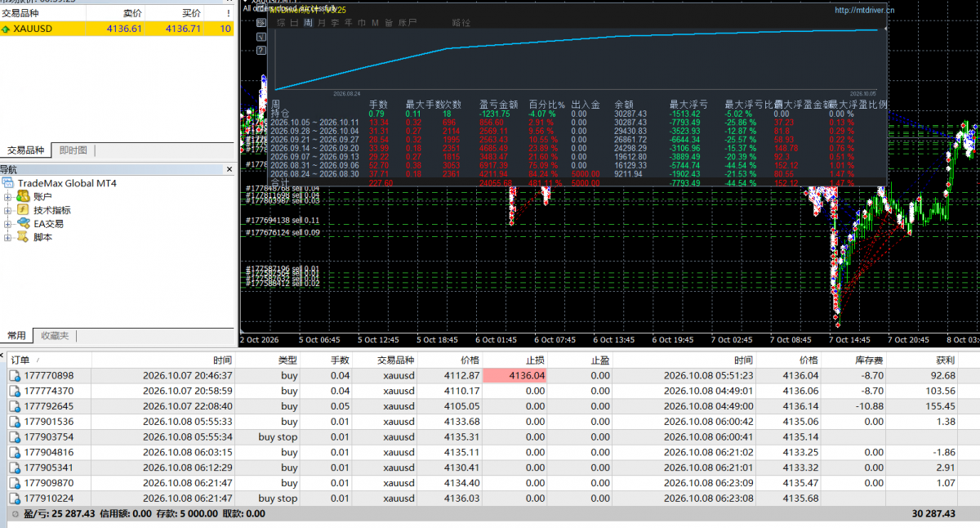The image size is (980, 528).
Task: Click the 技术指标 indicators icon in navigator
Action: pyautogui.click(x=22, y=210)
